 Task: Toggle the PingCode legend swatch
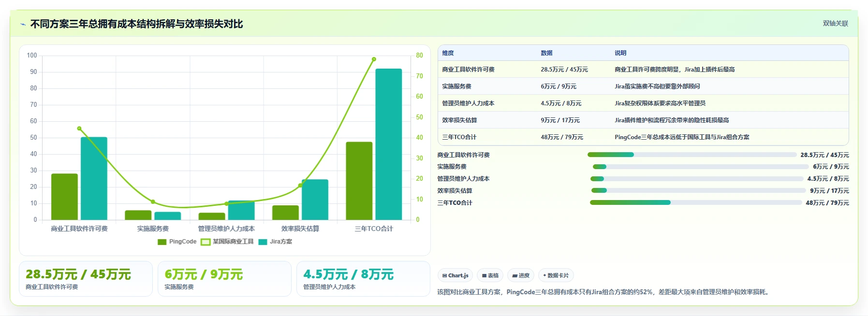[x=162, y=242]
